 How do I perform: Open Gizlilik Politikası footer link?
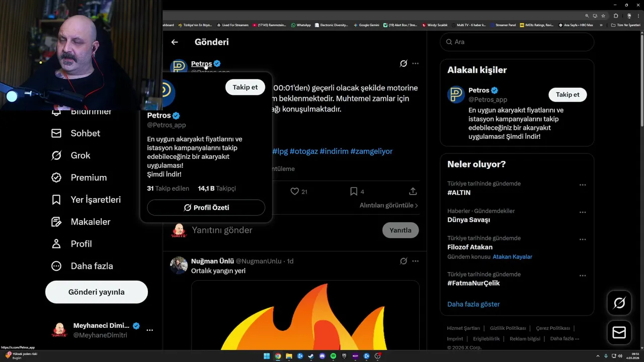click(x=508, y=328)
